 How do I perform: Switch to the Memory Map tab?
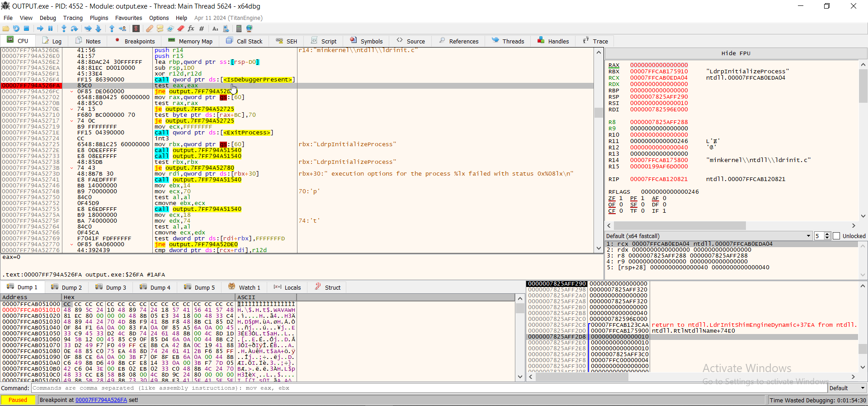click(x=190, y=41)
